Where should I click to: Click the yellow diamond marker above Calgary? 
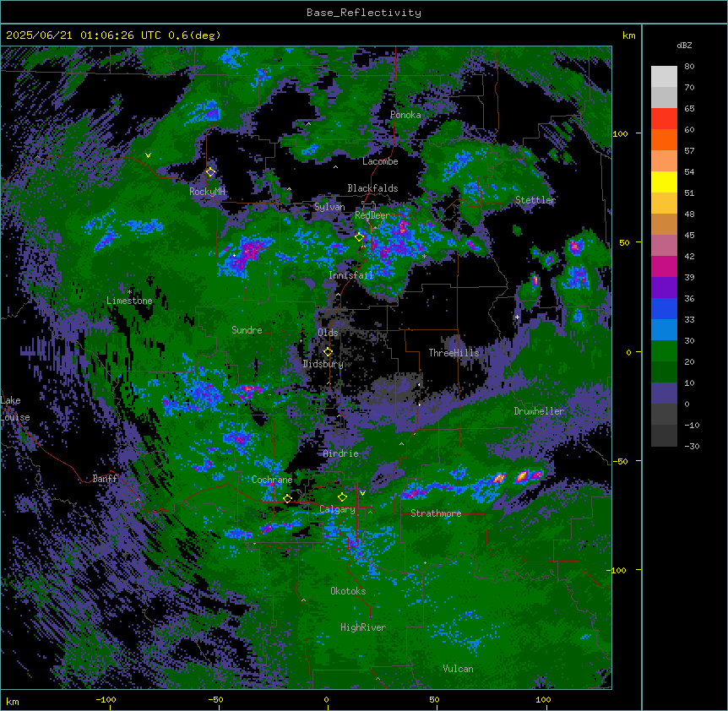pyautogui.click(x=342, y=497)
